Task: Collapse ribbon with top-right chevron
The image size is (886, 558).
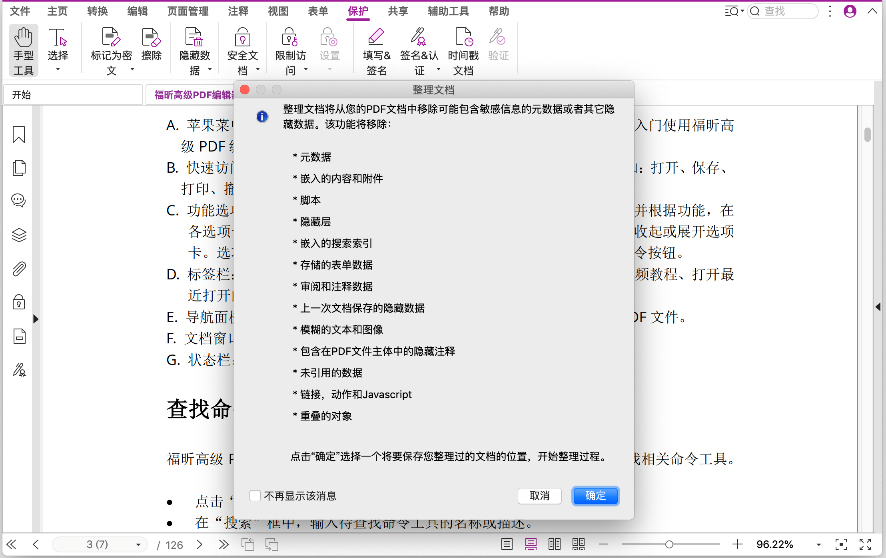Action: [x=872, y=11]
